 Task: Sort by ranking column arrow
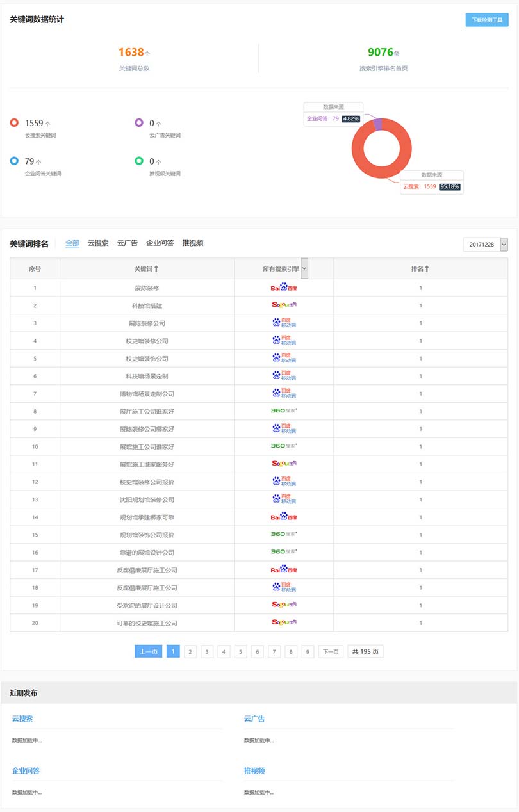coord(427,269)
